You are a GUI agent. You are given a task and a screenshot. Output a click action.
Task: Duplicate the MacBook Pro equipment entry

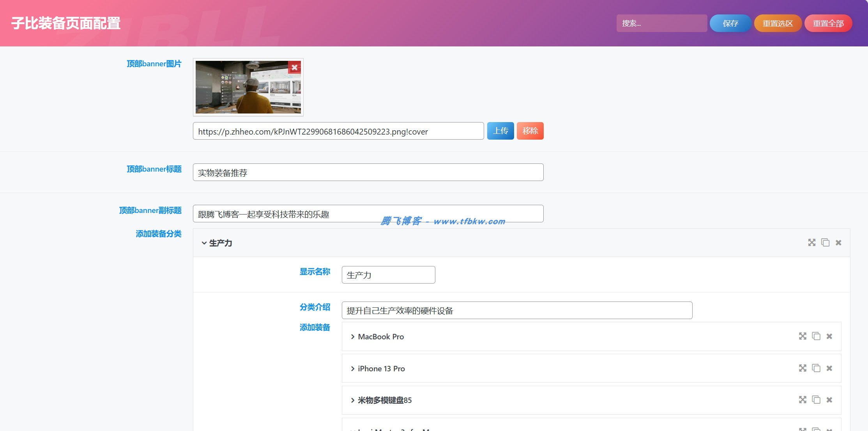click(x=817, y=336)
